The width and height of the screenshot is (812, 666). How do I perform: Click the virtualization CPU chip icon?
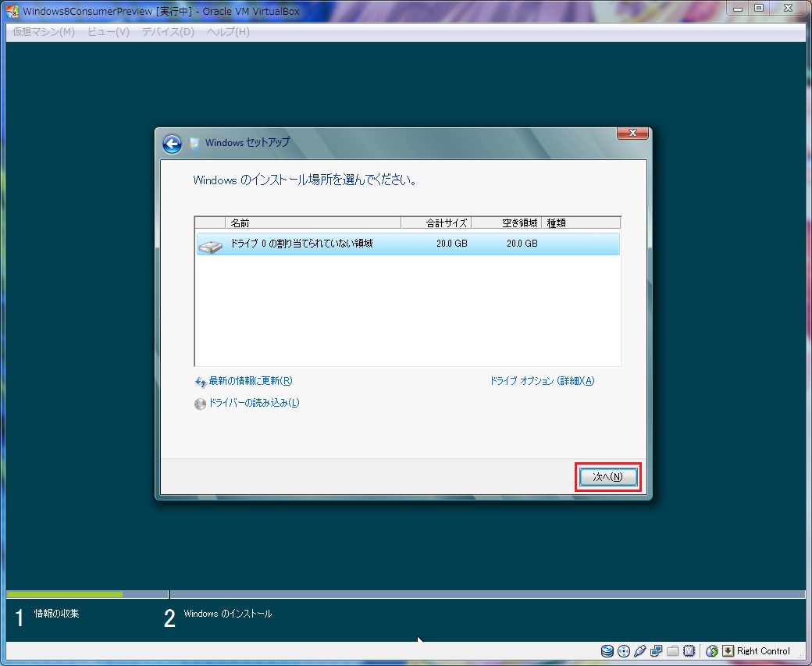689,651
